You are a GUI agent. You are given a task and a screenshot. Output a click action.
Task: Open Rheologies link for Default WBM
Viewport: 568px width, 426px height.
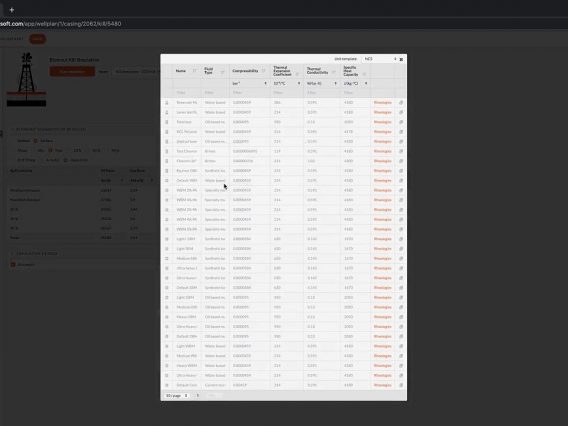point(383,180)
